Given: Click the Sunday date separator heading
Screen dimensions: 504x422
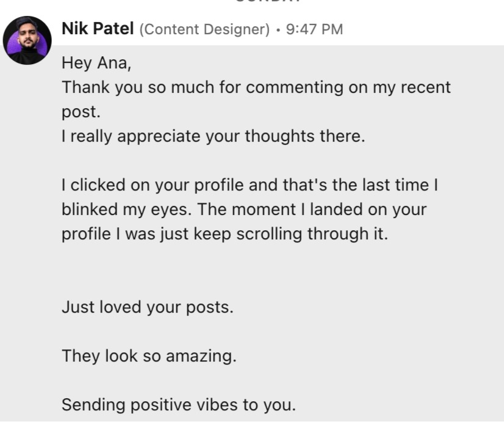Looking at the screenshot, I should (x=268, y=1).
